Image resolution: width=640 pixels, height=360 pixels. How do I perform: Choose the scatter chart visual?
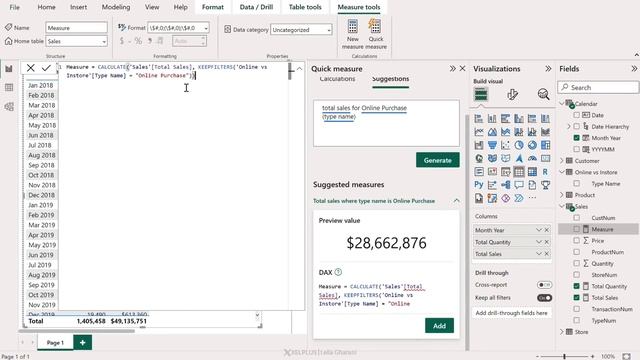click(x=505, y=145)
